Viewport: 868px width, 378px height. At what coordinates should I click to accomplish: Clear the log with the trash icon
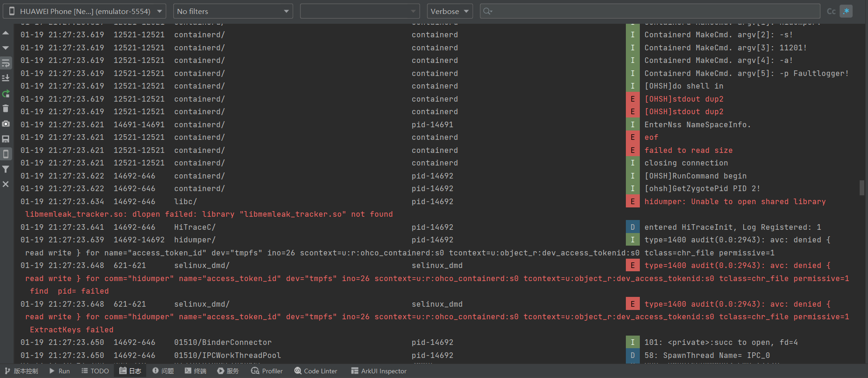6,109
